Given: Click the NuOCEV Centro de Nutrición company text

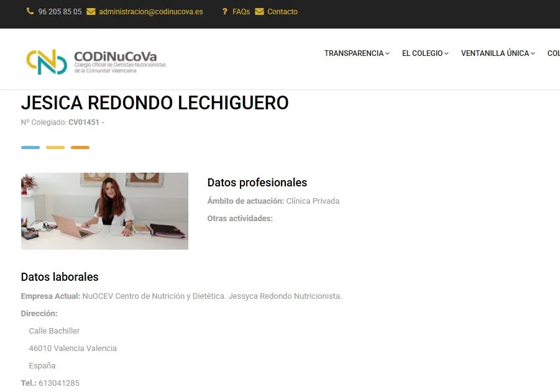Looking at the screenshot, I should click(x=212, y=296).
